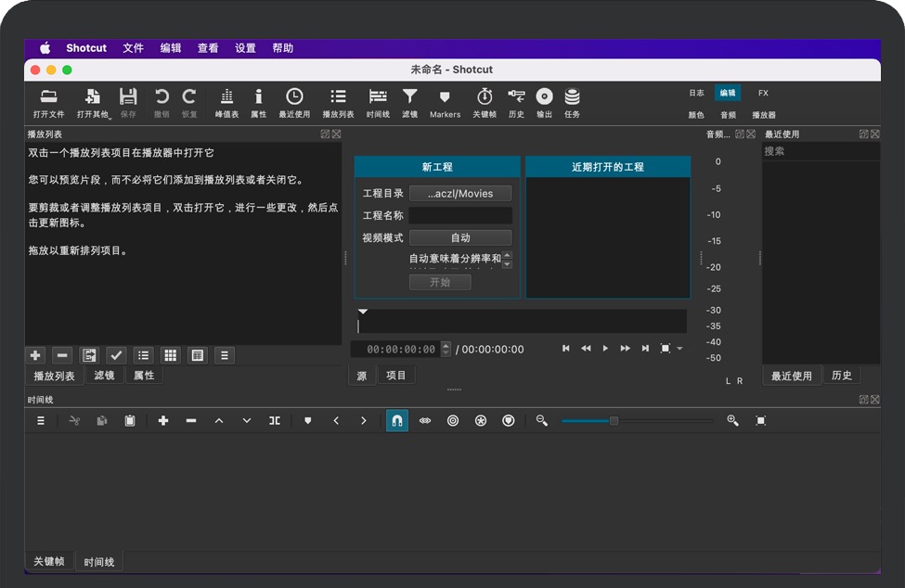This screenshot has width=905, height=588.
Task: Toggle ripple mode in timeline toolbar
Action: (453, 420)
